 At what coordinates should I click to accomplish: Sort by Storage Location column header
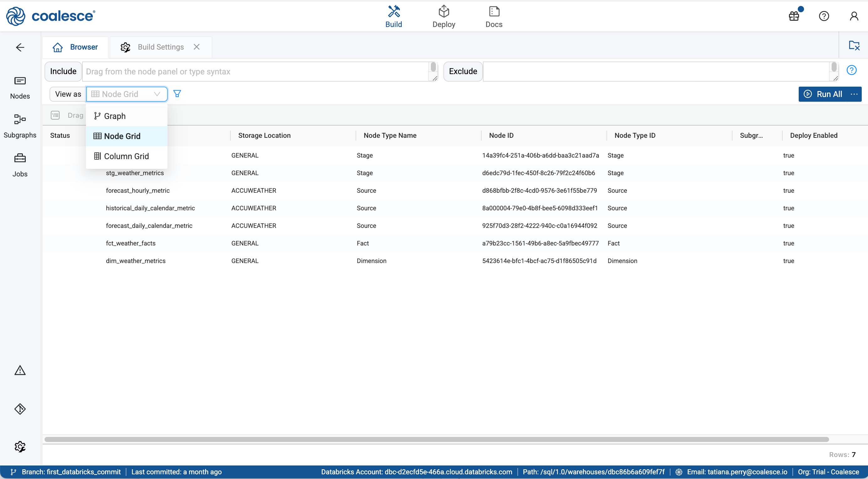[264, 136]
